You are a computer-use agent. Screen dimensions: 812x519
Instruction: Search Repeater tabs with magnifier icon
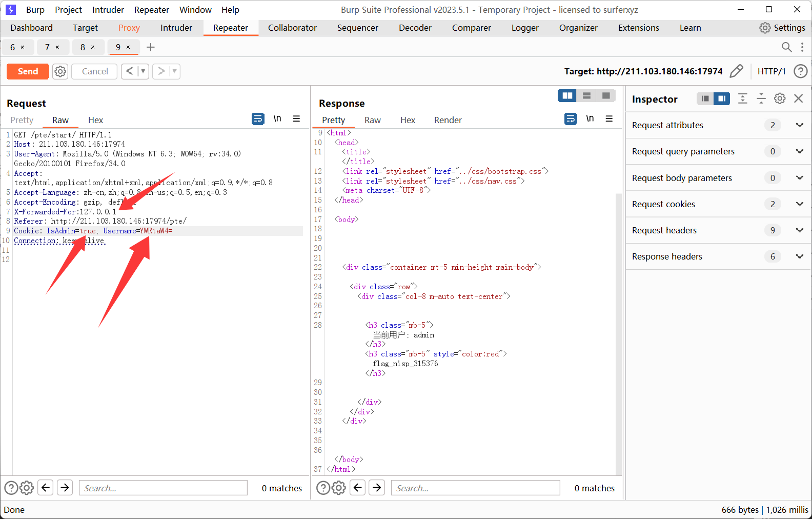[786, 47]
